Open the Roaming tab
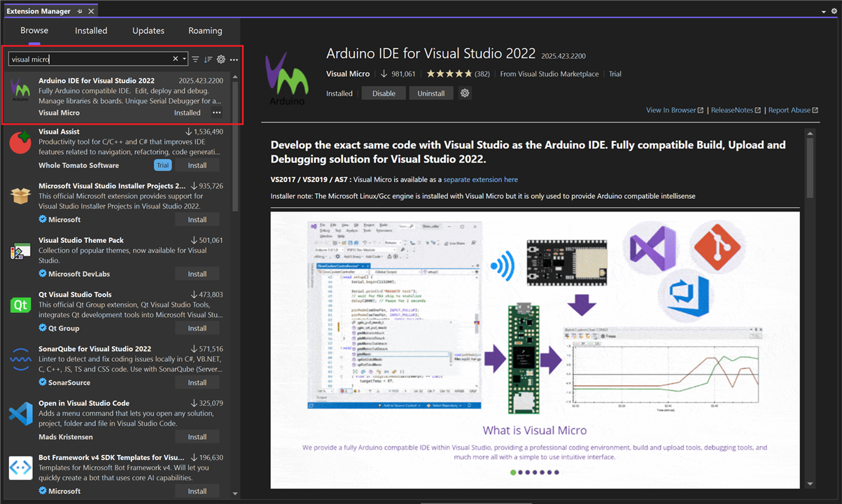Screen dimensions: 842x504 [205, 31]
